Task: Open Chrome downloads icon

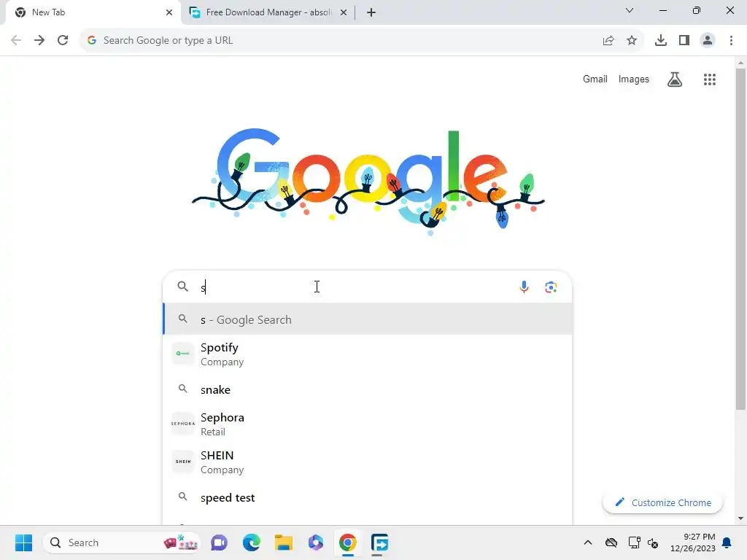Action: click(x=661, y=41)
